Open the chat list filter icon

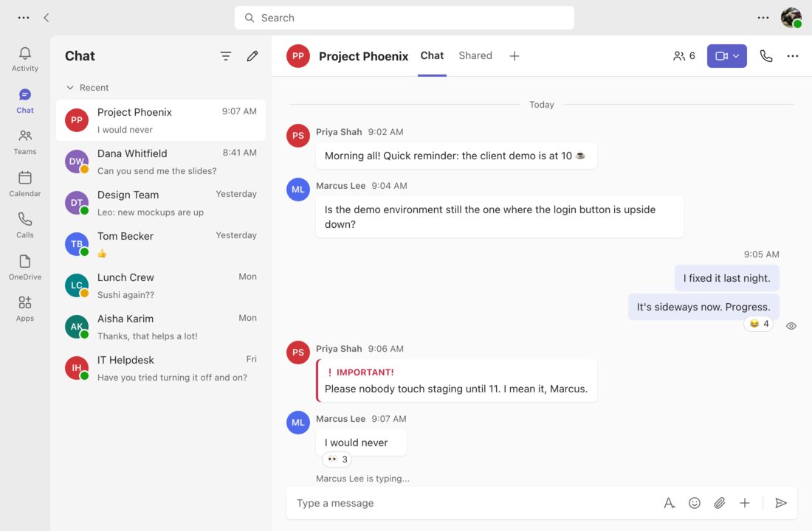(226, 56)
